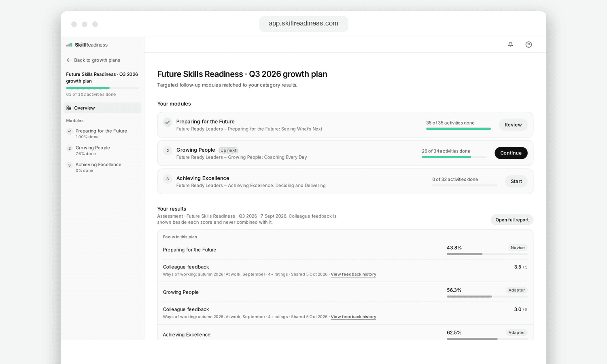Click 'Growing People' results row label
The width and height of the screenshot is (607, 364).
(x=181, y=292)
